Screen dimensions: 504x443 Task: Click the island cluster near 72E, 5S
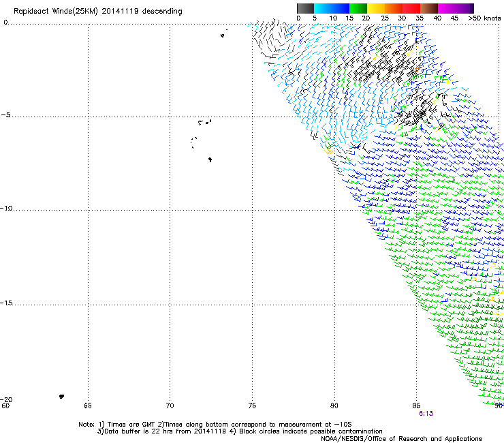(205, 122)
